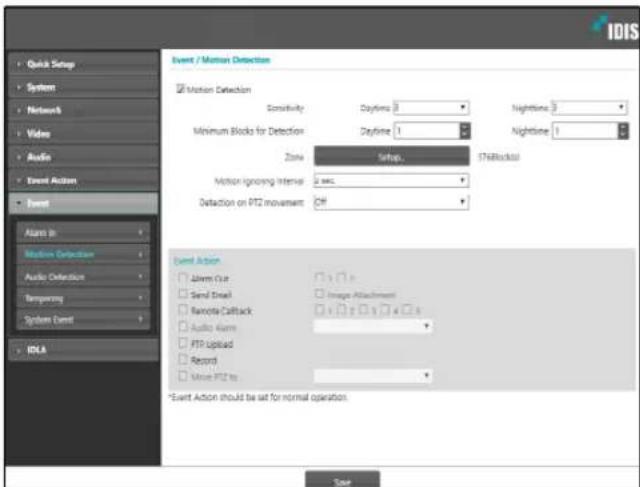The height and width of the screenshot is (487, 640).
Task: Open the Event Action menu section
Action: tap(83, 180)
